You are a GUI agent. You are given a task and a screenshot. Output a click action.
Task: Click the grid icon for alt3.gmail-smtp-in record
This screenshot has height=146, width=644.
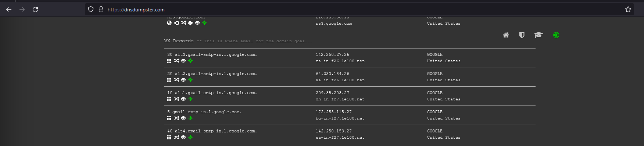[169, 61]
